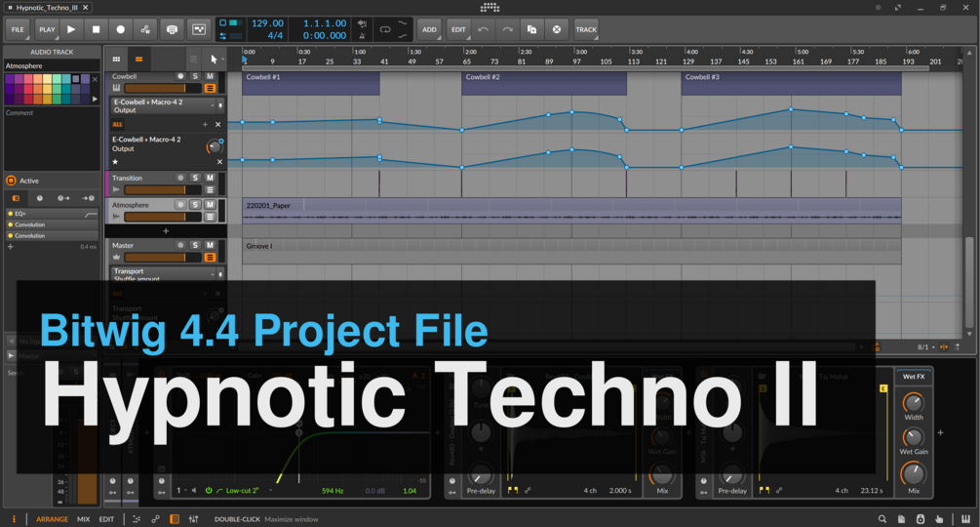Click the delete icon in the toolbar

(x=556, y=29)
